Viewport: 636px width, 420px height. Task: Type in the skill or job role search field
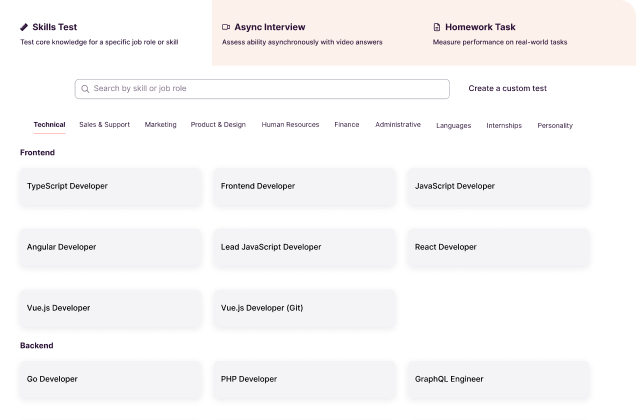tap(260, 89)
